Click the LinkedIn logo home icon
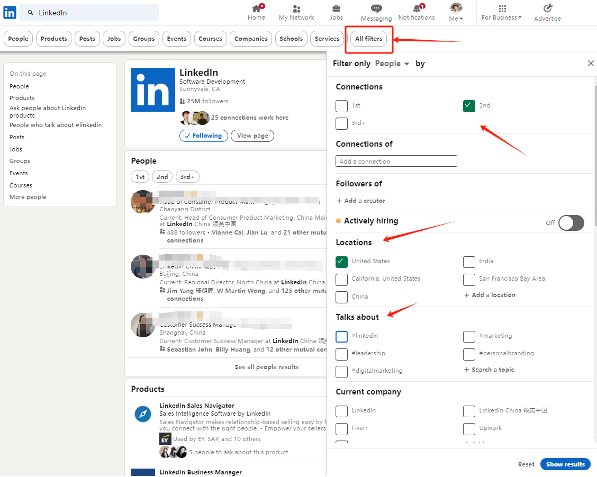 [10, 13]
